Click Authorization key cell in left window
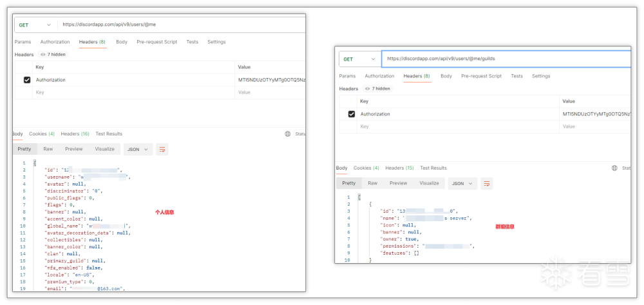 pos(133,80)
